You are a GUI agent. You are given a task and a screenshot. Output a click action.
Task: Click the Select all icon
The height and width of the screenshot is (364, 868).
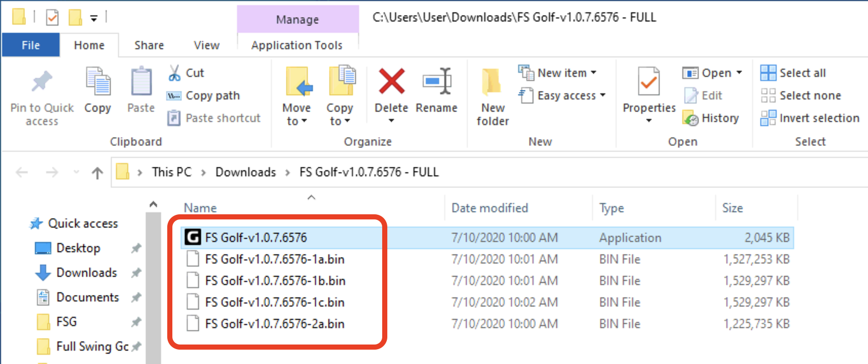click(768, 73)
